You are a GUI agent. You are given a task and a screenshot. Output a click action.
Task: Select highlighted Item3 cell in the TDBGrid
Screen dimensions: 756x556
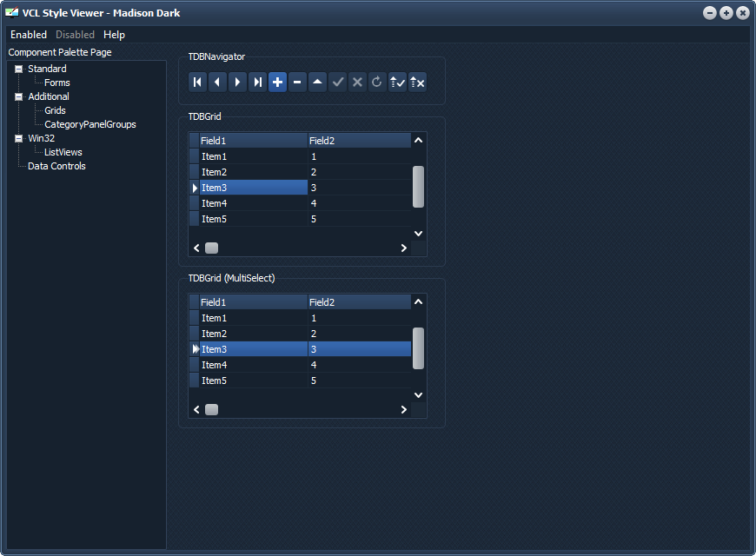point(254,188)
